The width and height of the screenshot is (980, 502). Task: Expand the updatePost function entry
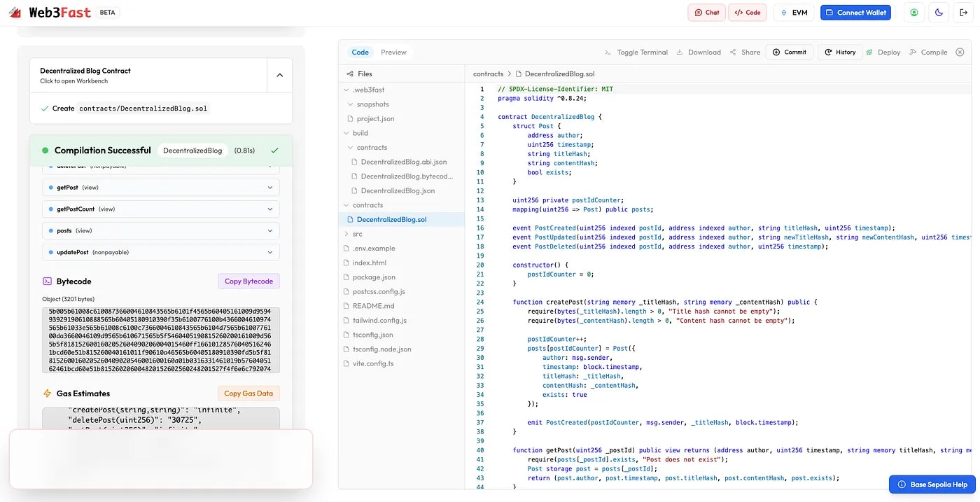[x=161, y=252]
